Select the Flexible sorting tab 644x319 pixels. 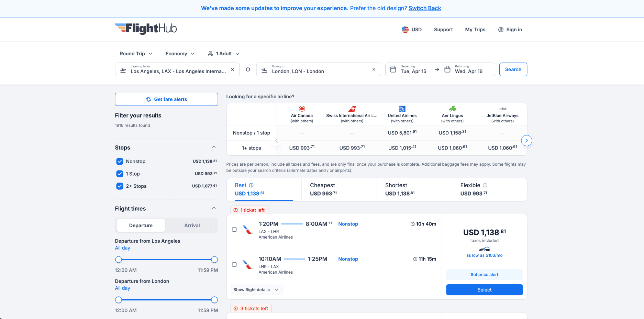(x=489, y=189)
